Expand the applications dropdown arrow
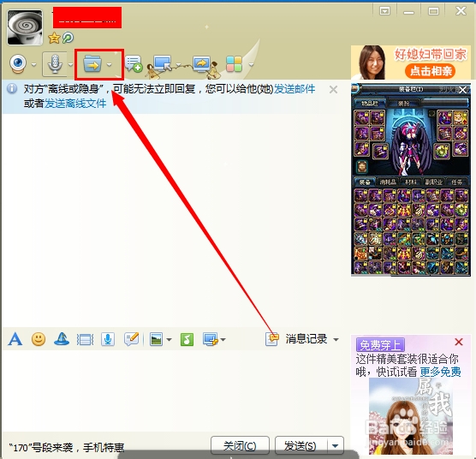Viewport: 476px width, 459px height. coord(251,64)
